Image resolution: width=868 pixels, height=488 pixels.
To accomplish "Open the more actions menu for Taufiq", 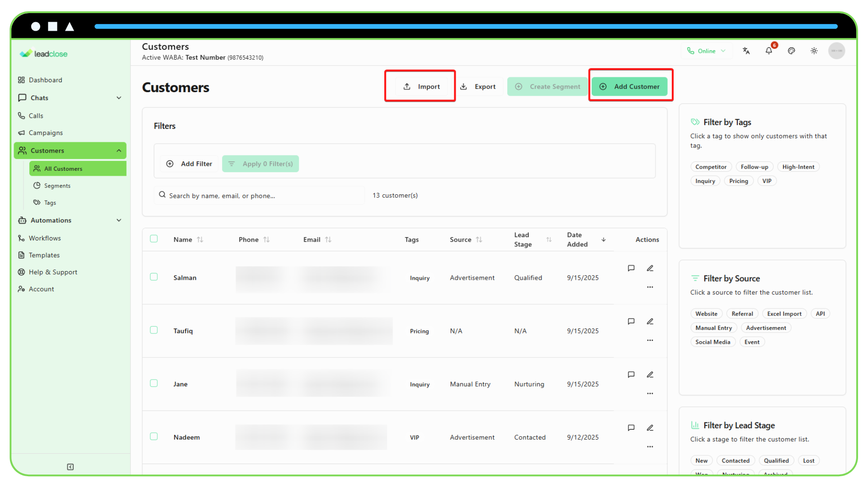I will (650, 340).
